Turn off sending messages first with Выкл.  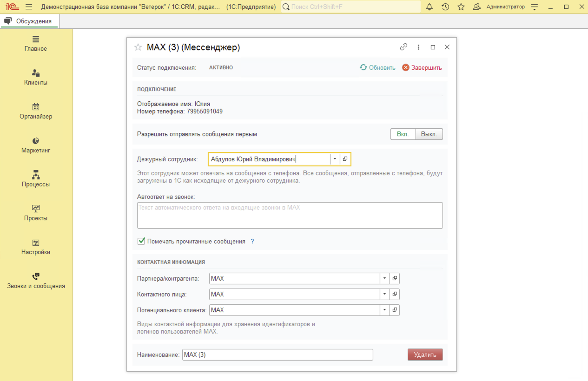pos(429,134)
